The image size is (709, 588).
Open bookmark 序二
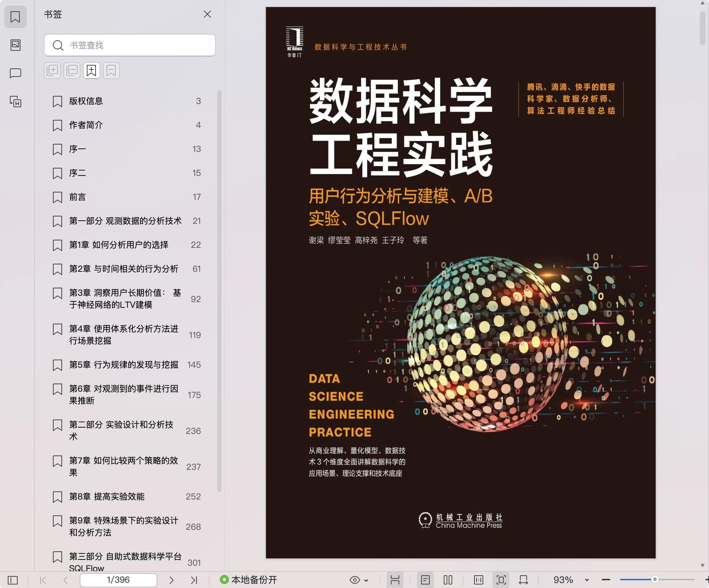(x=127, y=173)
